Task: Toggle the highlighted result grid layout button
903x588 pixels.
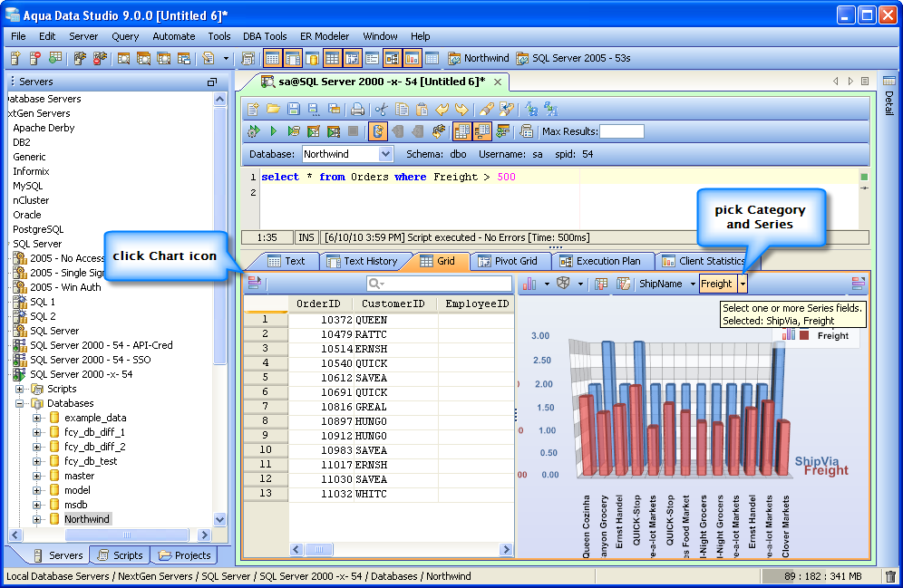Action: [x=461, y=131]
